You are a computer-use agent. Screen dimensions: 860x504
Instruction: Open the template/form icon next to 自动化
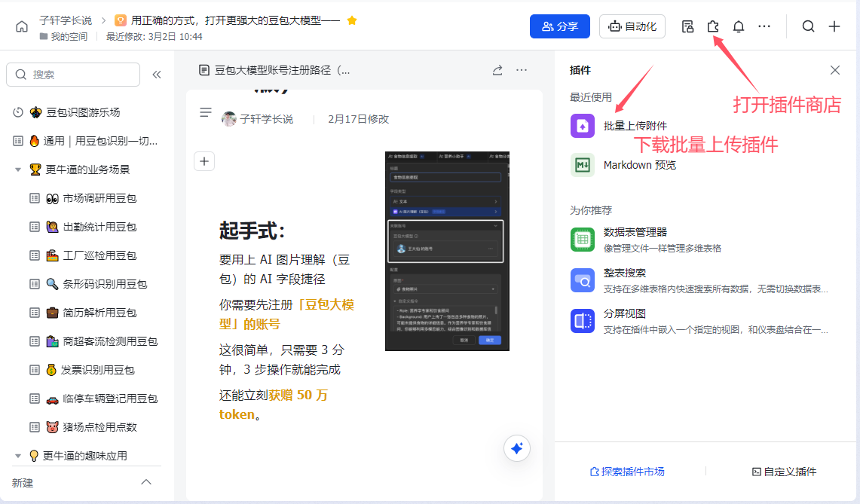[687, 26]
